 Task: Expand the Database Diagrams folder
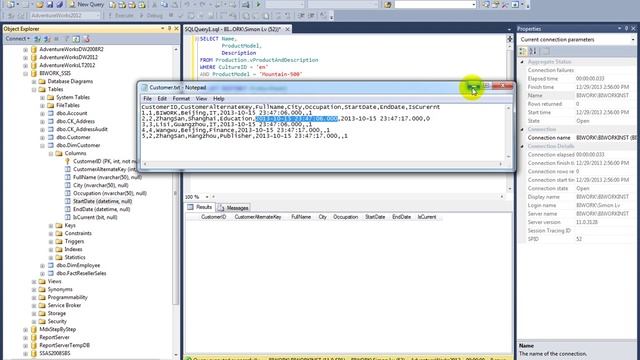34,82
